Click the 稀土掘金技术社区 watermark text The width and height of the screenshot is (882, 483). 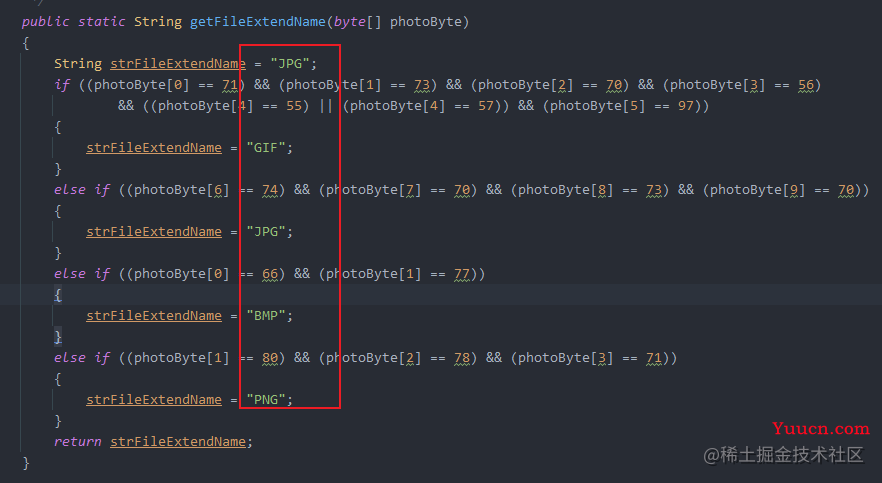click(783, 455)
